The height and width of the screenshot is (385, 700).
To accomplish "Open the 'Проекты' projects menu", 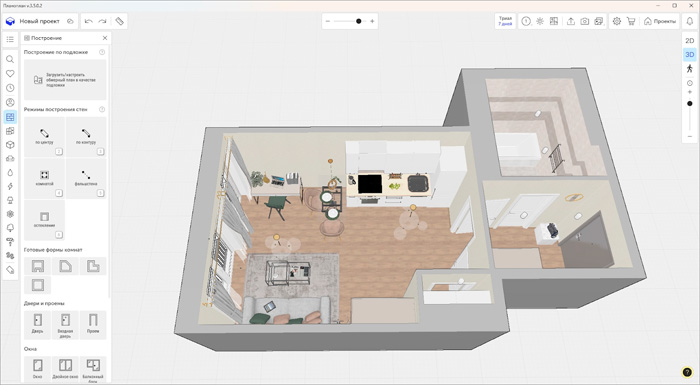I will pos(660,21).
